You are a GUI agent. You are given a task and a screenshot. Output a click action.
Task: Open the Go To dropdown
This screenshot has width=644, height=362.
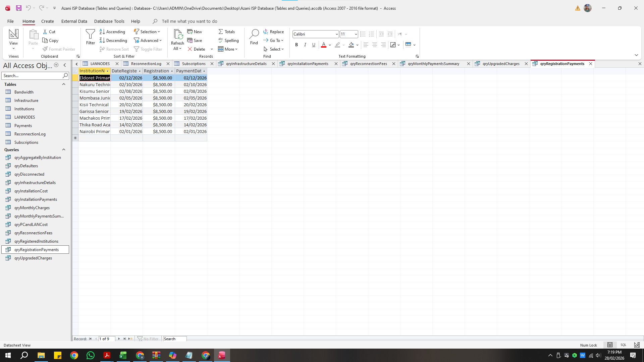click(x=273, y=40)
